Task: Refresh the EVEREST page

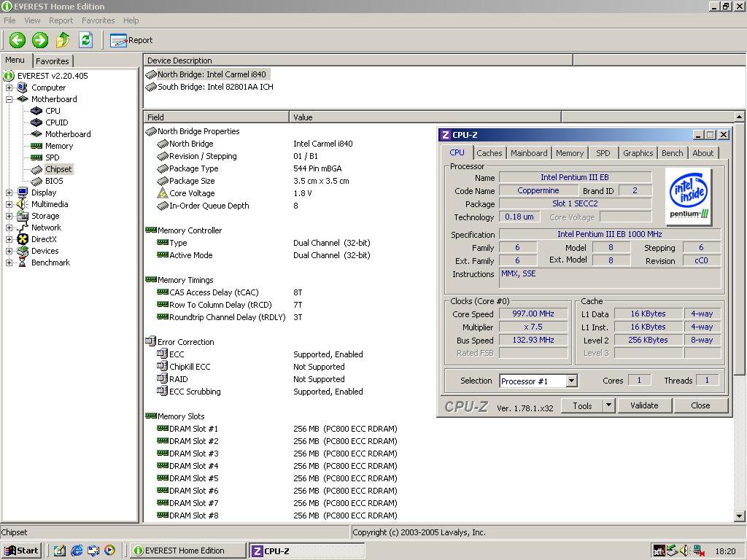Action: [86, 40]
